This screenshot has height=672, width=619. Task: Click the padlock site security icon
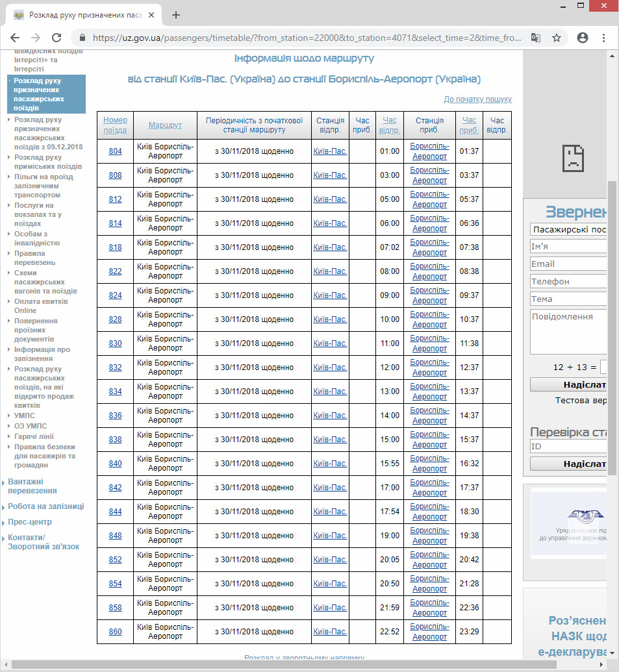82,38
